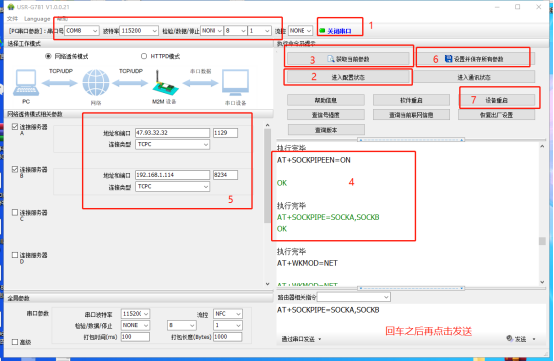Enable the 连接服务器 C checkbox
This screenshot has width=554, height=361.
[x=15, y=212]
